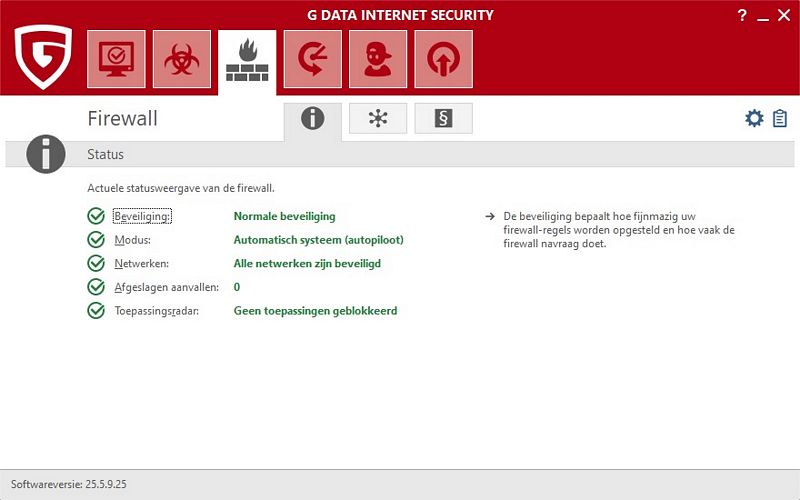Switch to the Rule sets paragraph tab
The height and width of the screenshot is (500, 800).
(x=443, y=118)
